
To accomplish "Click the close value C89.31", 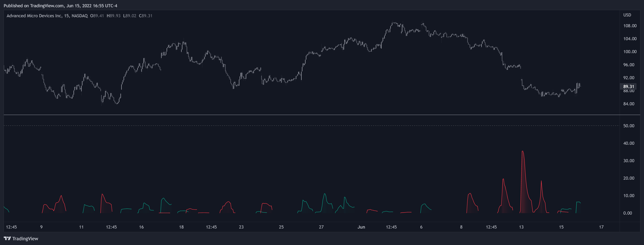I will [146, 16].
